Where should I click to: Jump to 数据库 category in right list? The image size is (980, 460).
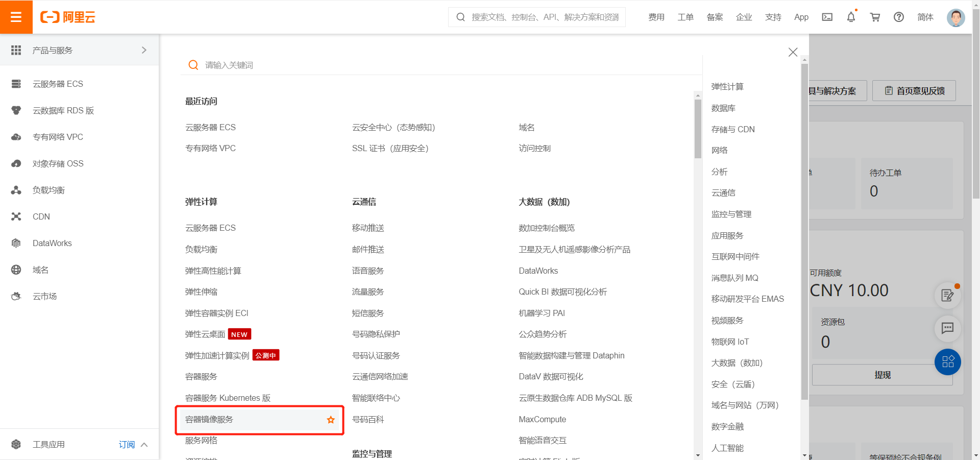point(723,108)
